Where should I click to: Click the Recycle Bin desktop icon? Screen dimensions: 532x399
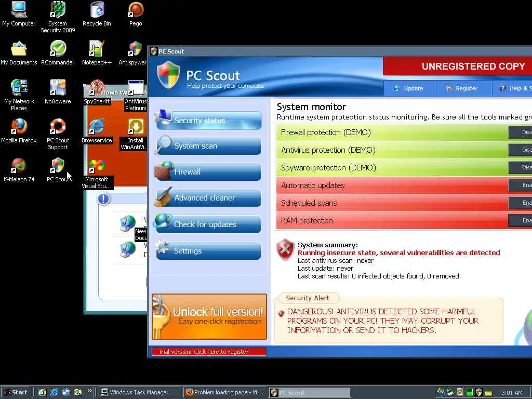(97, 14)
